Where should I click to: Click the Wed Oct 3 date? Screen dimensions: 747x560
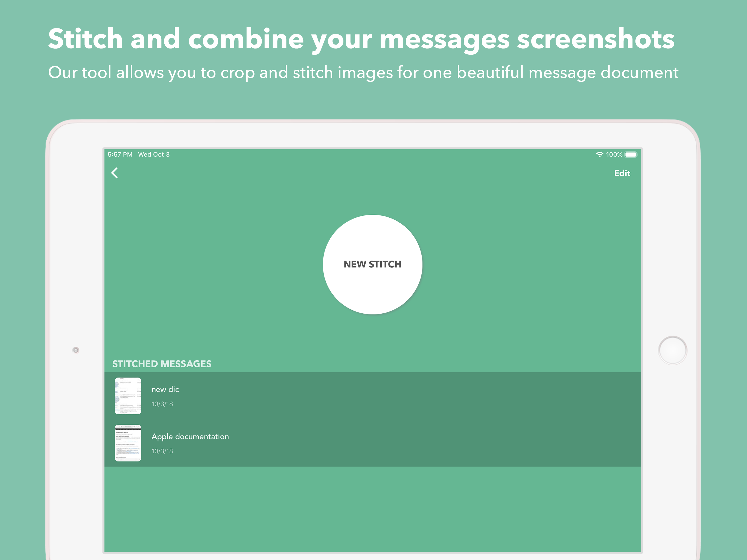click(x=154, y=155)
